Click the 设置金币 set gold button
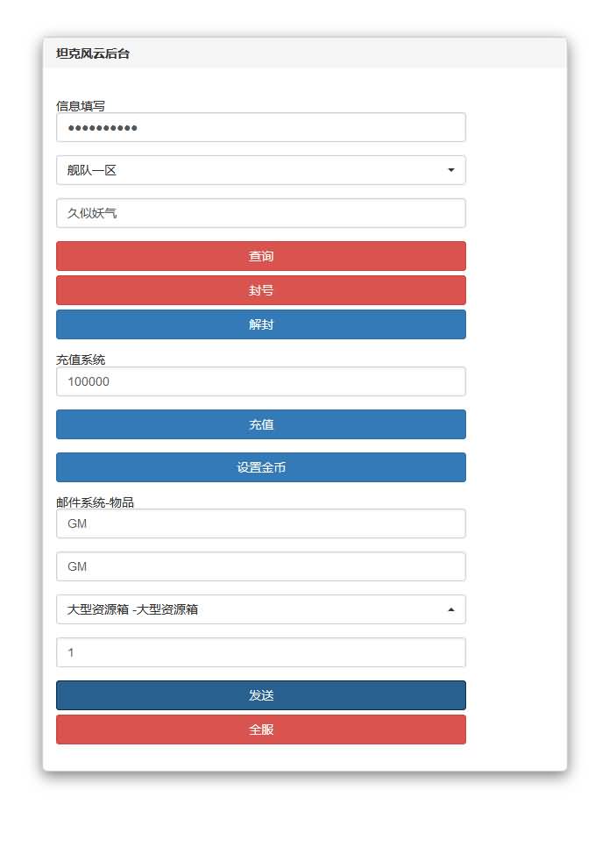616x847 pixels. [x=260, y=467]
